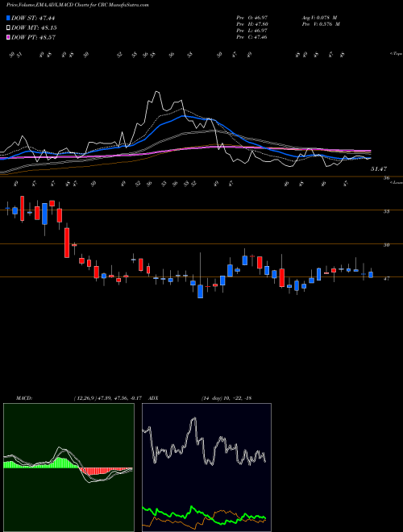Screen dimensions: 403x532
Task: Click the 36 axis label
Action: point(386,178)
